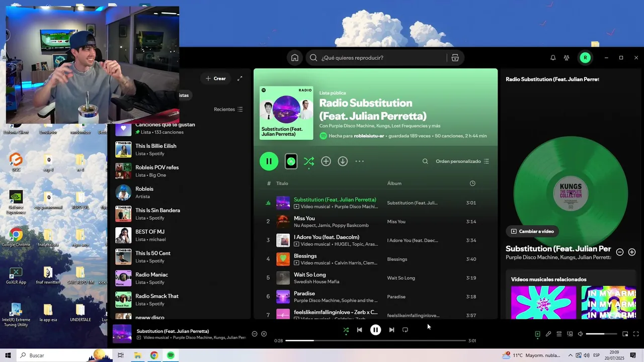The height and width of the screenshot is (362, 644).
Task: Open Connect to a device icon
Action: click(x=570, y=334)
